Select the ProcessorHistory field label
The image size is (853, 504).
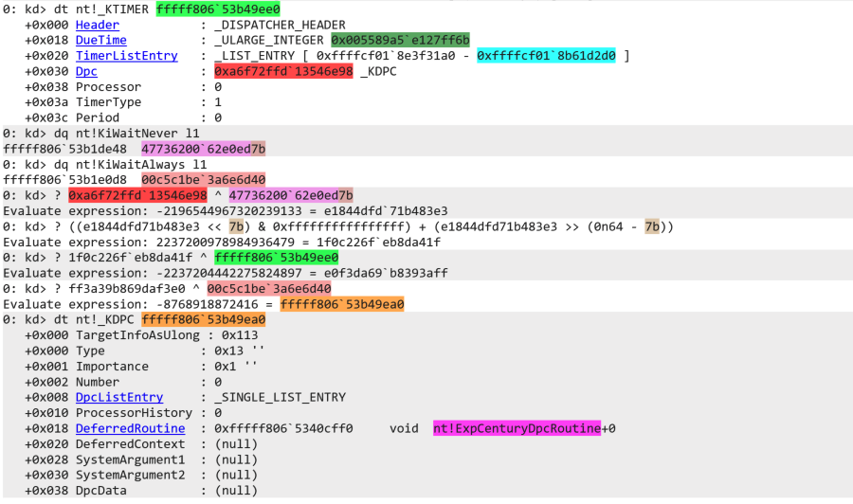tap(134, 413)
